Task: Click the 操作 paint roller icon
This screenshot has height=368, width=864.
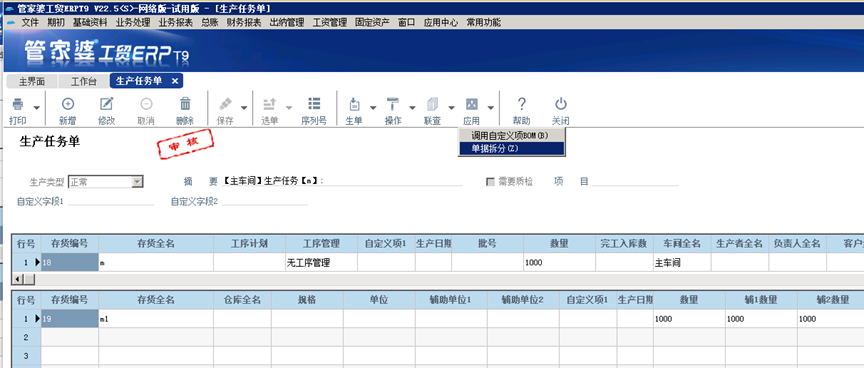Action: tap(393, 104)
